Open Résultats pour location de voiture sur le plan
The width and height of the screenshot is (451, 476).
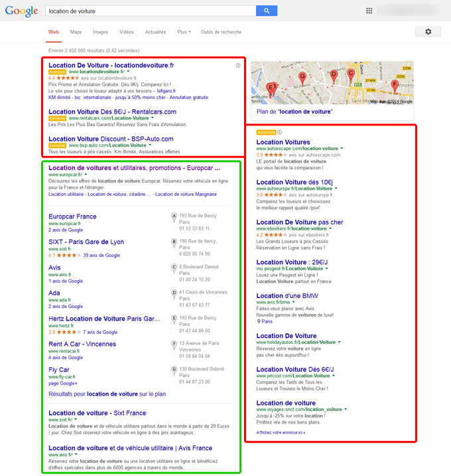(x=107, y=394)
